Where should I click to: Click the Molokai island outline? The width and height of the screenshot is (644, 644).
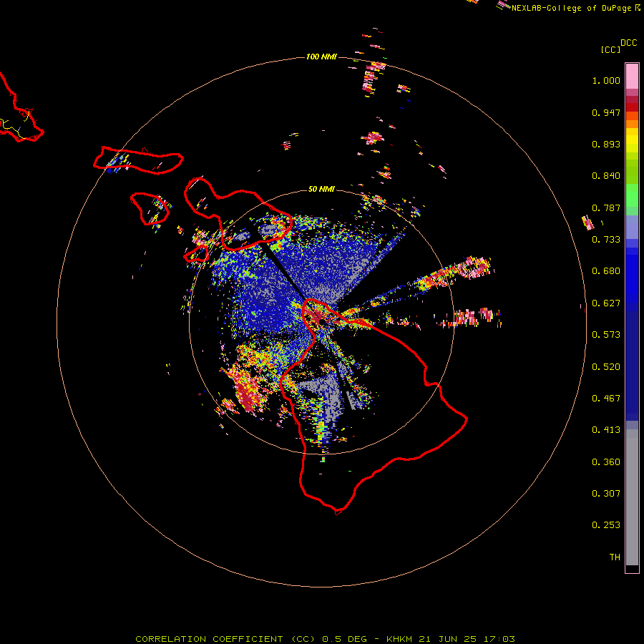tap(138, 160)
